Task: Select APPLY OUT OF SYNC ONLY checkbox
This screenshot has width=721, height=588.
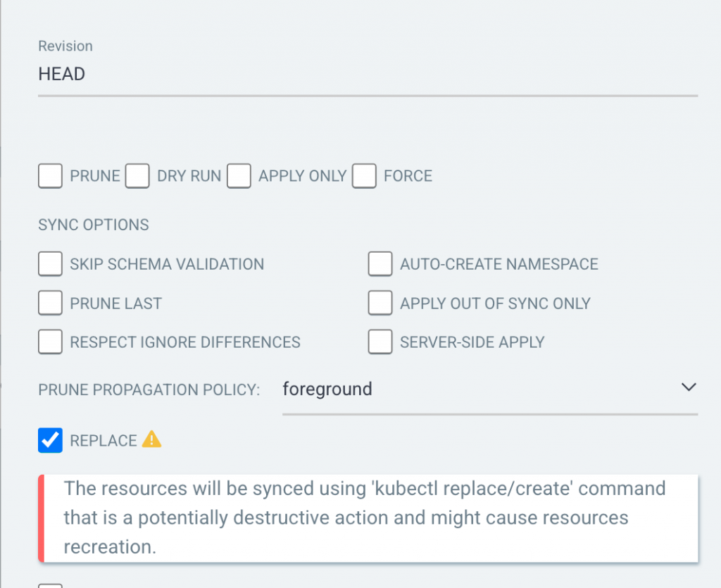Action: point(380,304)
